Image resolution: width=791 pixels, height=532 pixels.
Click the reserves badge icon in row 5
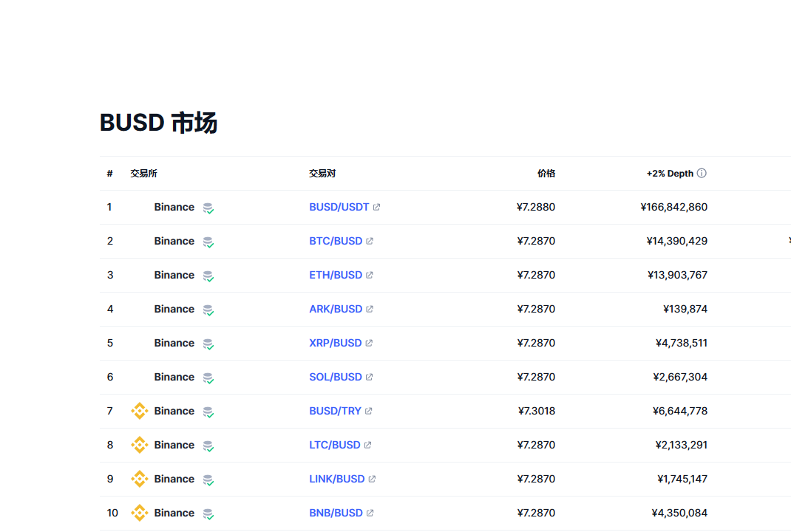click(208, 344)
